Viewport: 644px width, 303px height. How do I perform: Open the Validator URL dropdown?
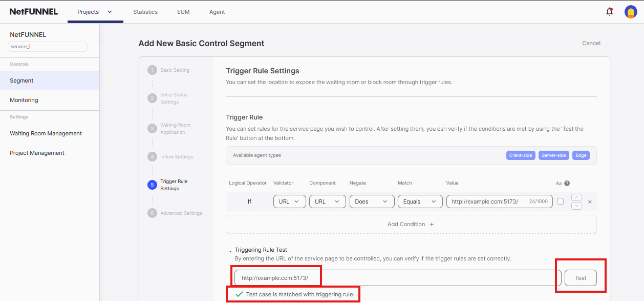(289, 201)
